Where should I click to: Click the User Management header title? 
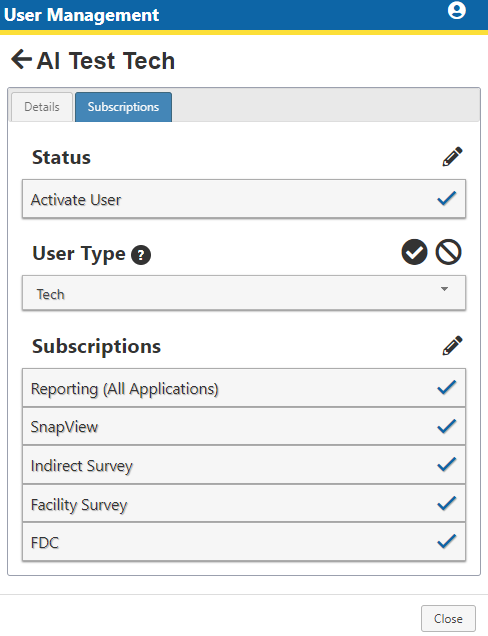[81, 15]
